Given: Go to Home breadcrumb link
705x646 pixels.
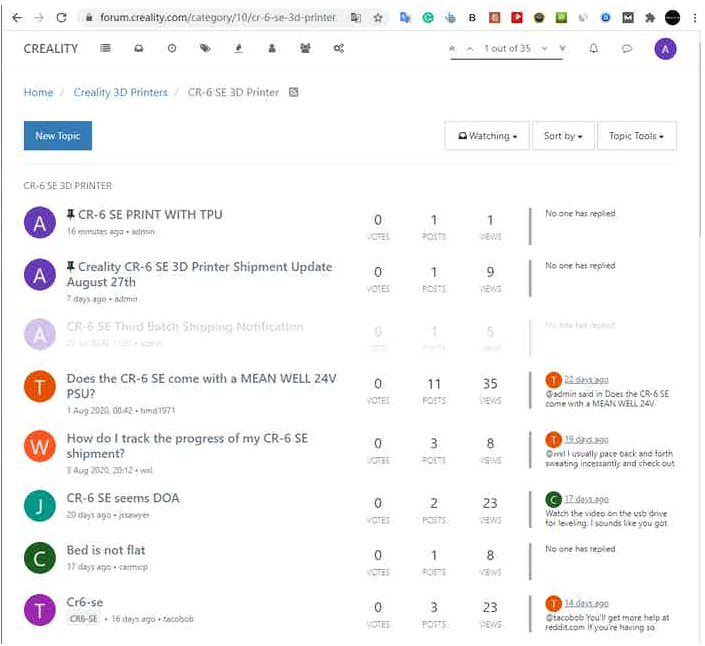Looking at the screenshot, I should [38, 92].
